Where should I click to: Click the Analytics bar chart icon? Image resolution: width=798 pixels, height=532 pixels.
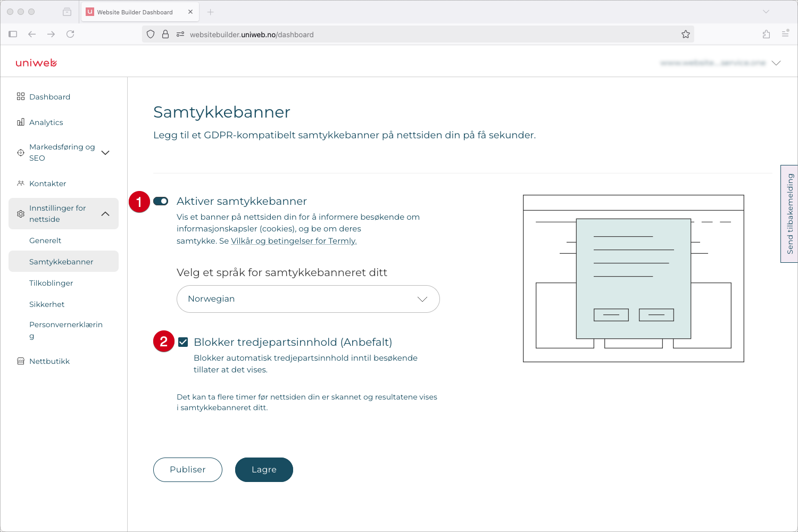(21, 122)
